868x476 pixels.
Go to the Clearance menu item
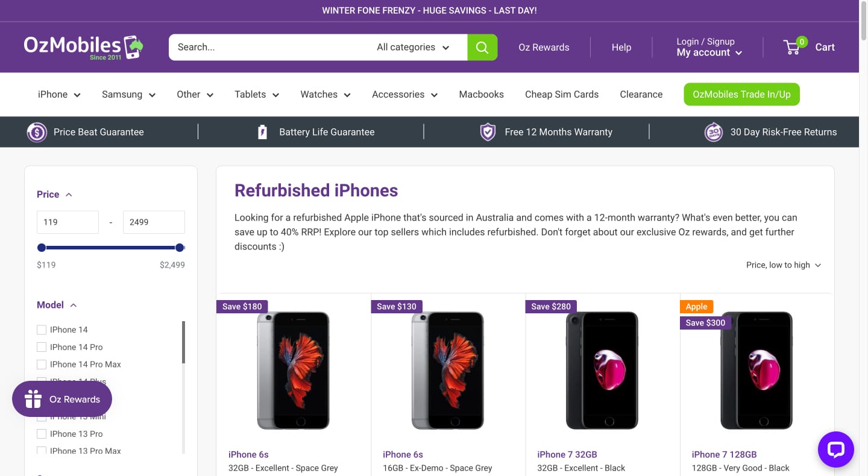click(x=641, y=95)
